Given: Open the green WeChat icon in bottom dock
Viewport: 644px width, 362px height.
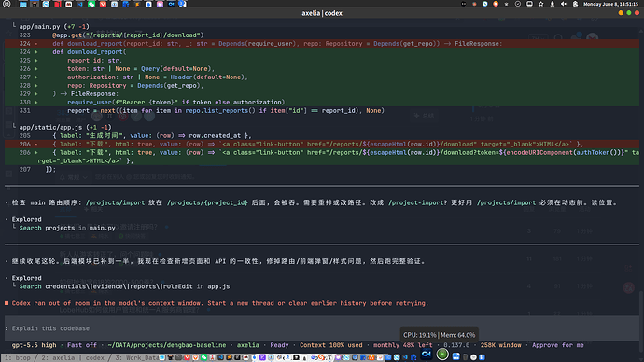Looking at the screenshot, I should (204, 357).
